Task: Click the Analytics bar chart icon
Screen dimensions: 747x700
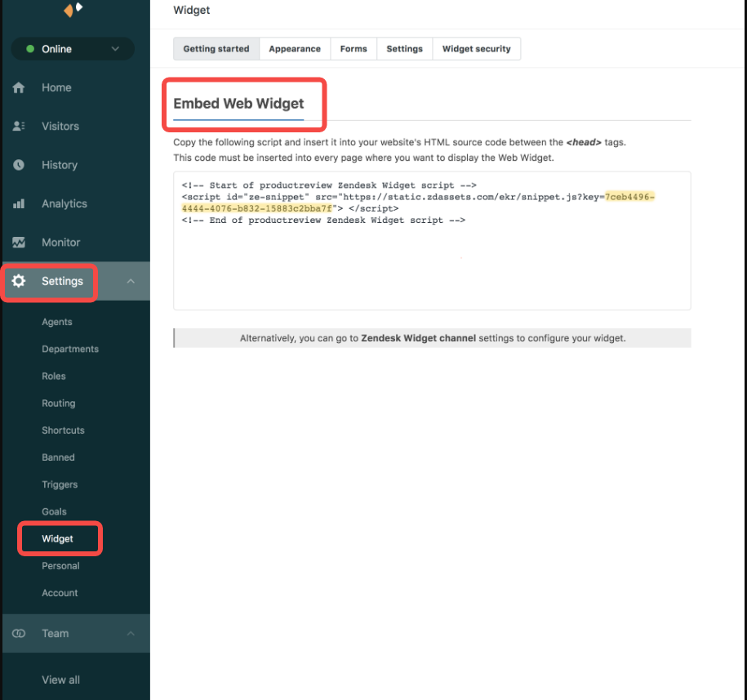Action: click(x=19, y=203)
